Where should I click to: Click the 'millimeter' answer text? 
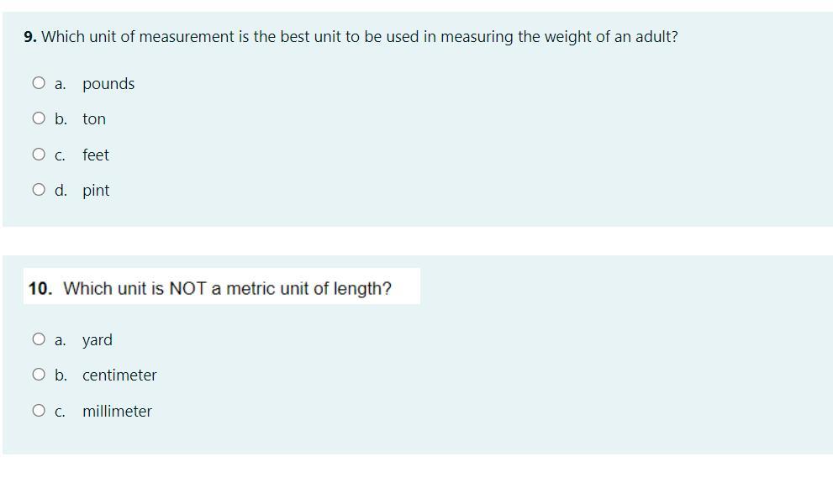point(117,412)
